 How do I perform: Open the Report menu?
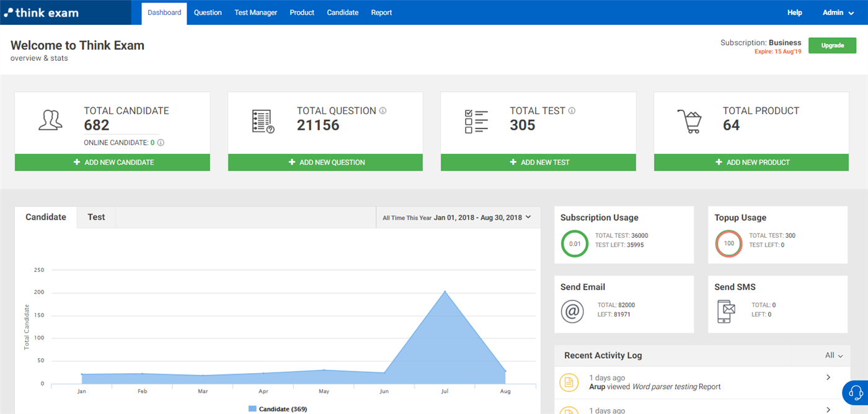coord(381,13)
